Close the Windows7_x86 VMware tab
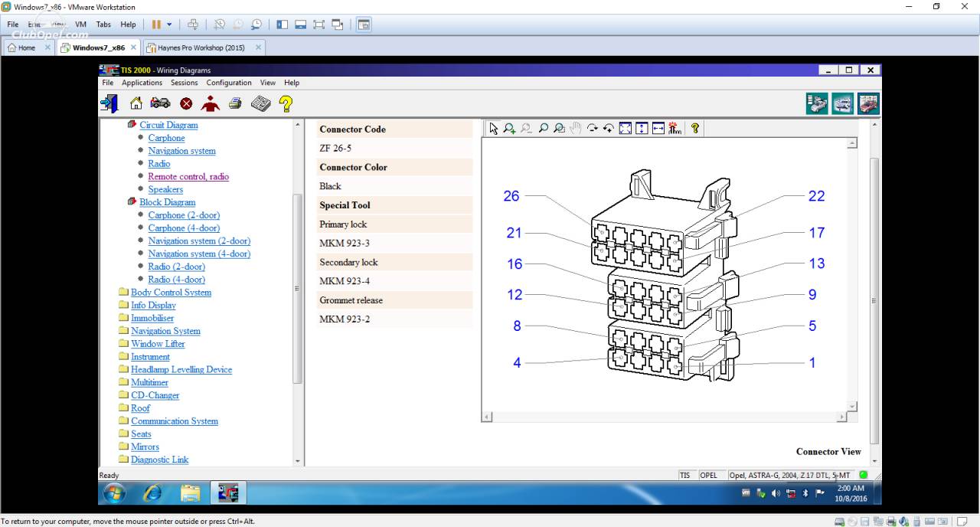Image resolution: width=980 pixels, height=527 pixels. click(133, 47)
